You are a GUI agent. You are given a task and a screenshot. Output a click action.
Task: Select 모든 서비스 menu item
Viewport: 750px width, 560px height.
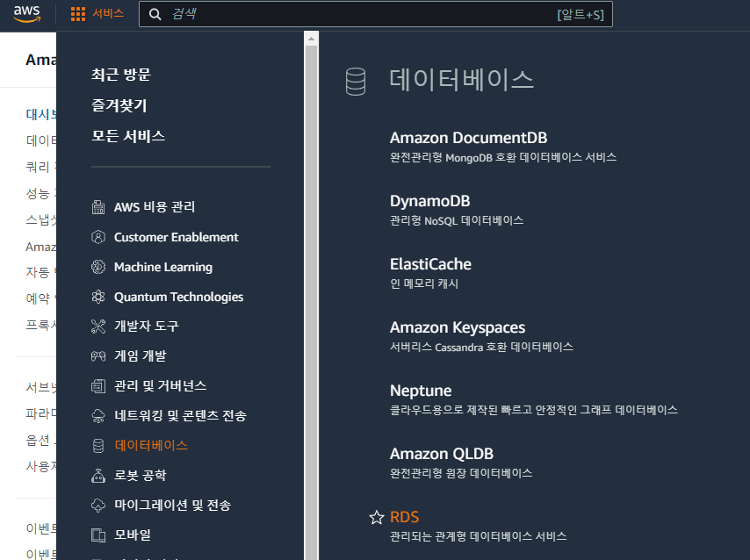point(128,136)
